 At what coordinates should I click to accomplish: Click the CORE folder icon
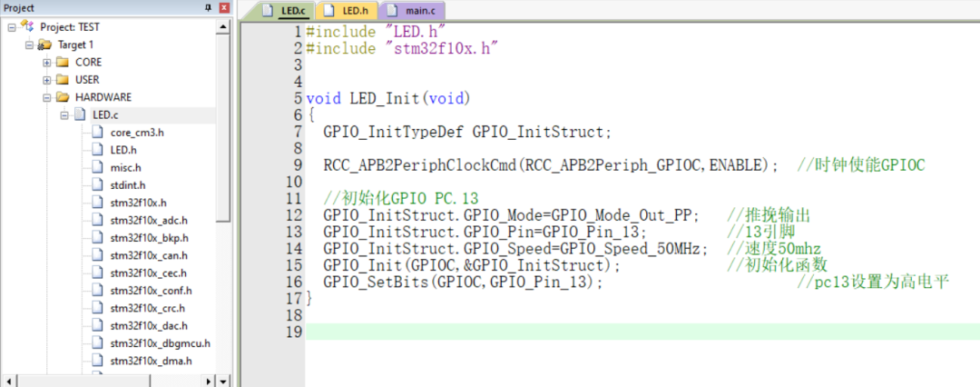[x=62, y=62]
